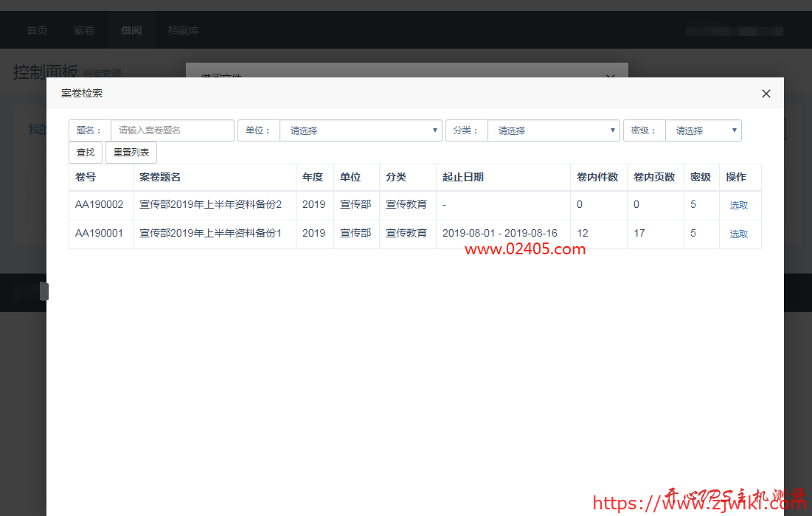Open the www.02405.com watermark link
812x516 pixels.
[525, 251]
